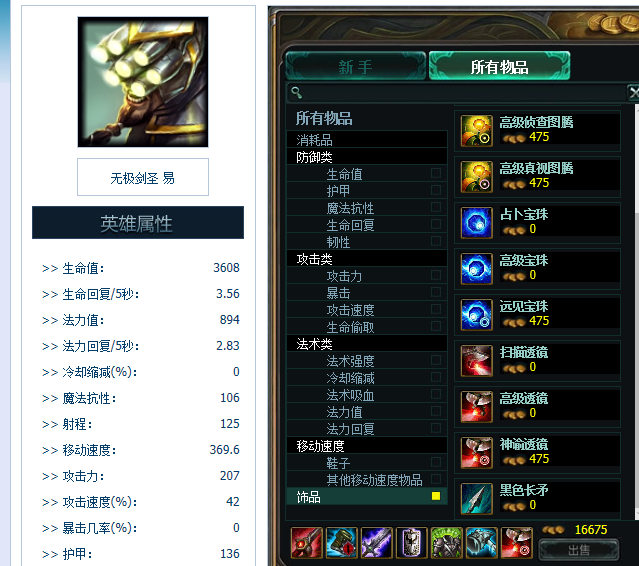639x566 pixels.
Task: Select the armored-figure item in inventory bar
Action: 447,542
